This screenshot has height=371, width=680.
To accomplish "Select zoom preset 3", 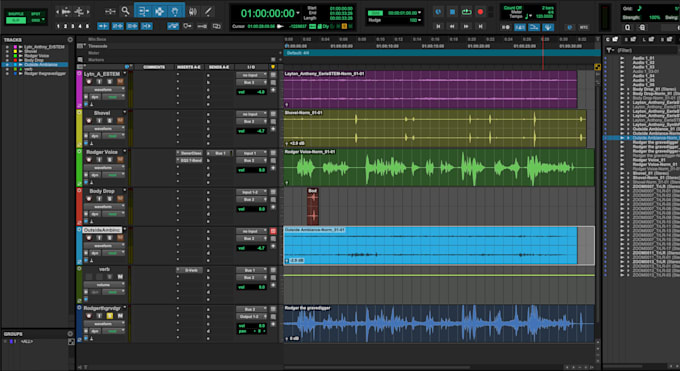I will click(72, 26).
